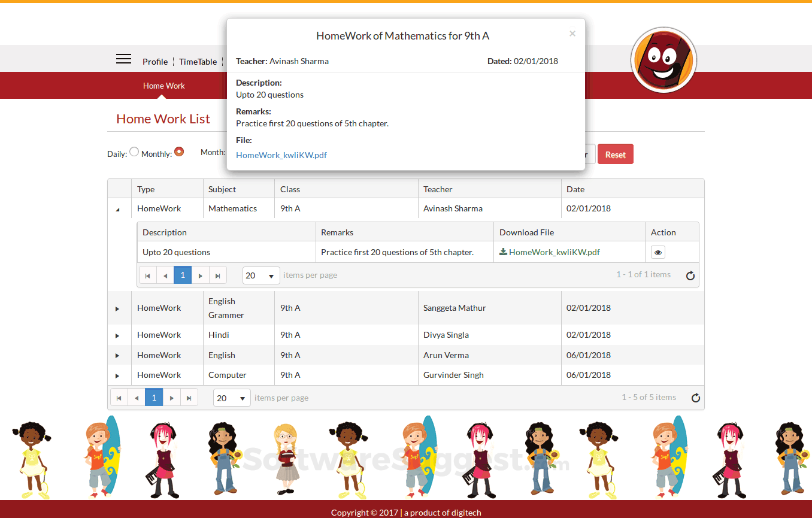Click the previous page arrow in bottom pagination

pos(136,397)
